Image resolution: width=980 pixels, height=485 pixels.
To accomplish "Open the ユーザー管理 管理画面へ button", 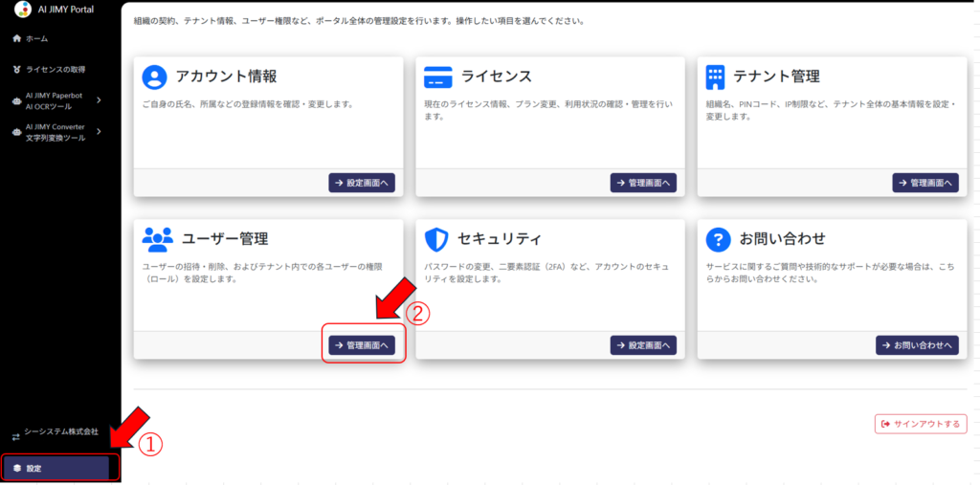I will click(362, 345).
